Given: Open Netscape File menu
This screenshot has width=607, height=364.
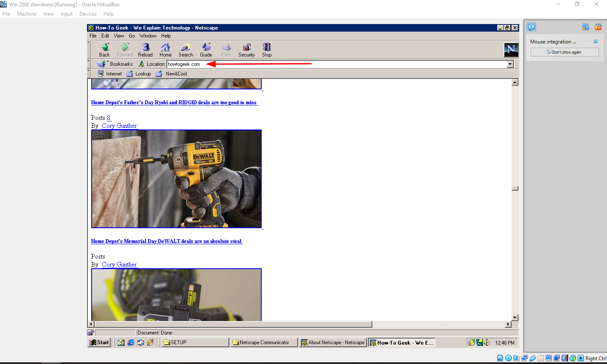Looking at the screenshot, I should point(93,36).
